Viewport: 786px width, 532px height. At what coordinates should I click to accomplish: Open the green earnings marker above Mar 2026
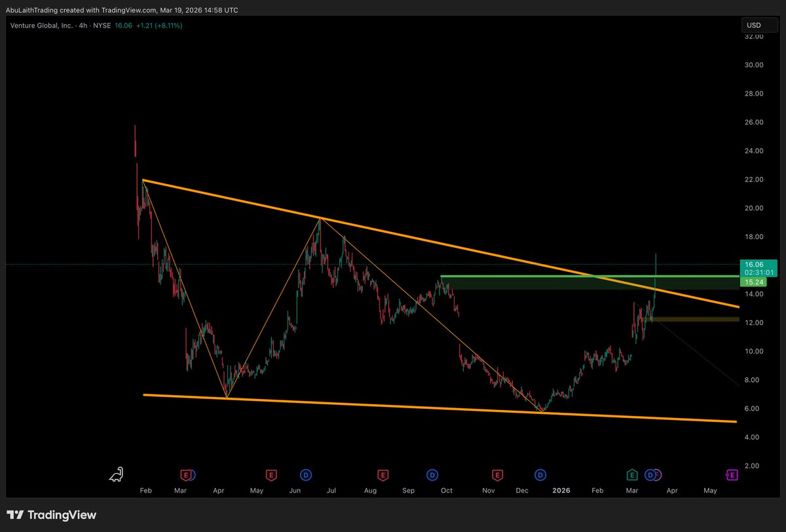[632, 474]
